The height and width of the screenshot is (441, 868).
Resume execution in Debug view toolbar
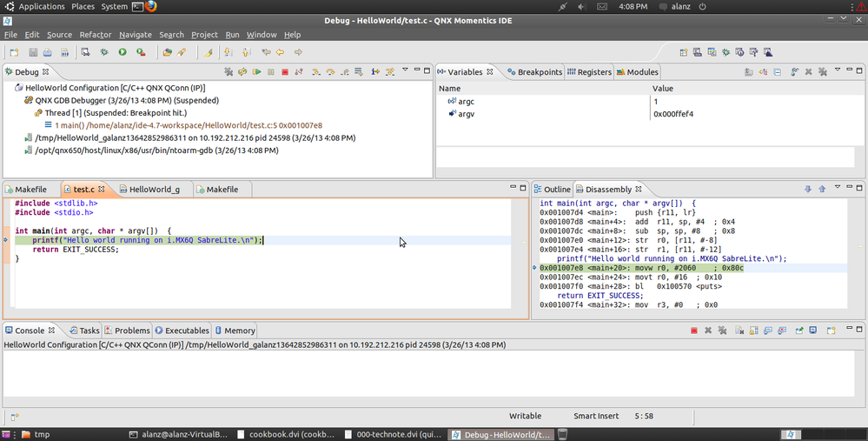coord(257,72)
